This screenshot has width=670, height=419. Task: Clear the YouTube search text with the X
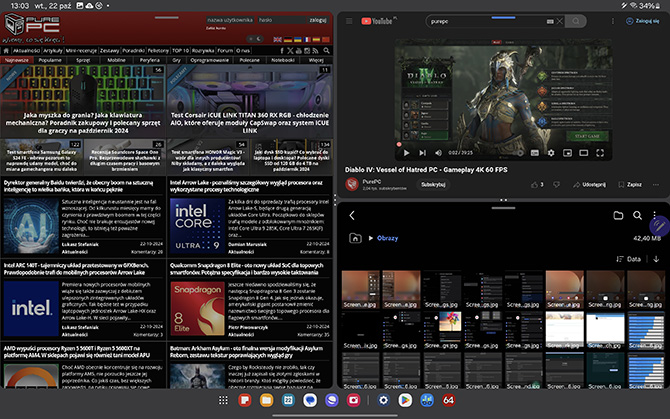point(560,21)
